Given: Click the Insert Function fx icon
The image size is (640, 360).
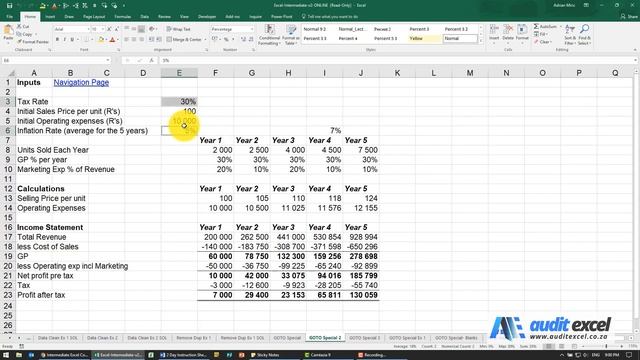Looking at the screenshot, I should (151, 60).
